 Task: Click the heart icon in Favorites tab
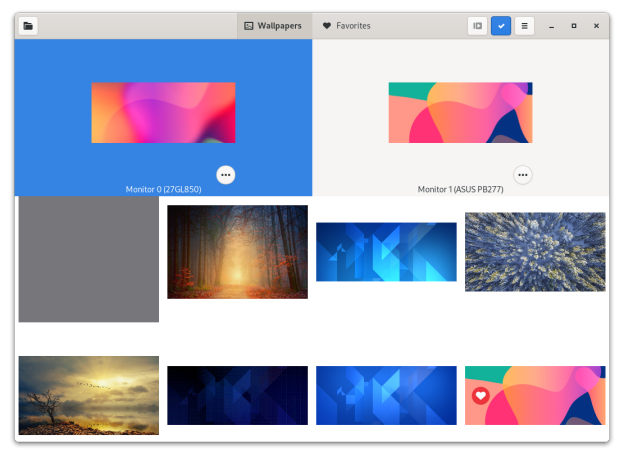[x=327, y=26]
